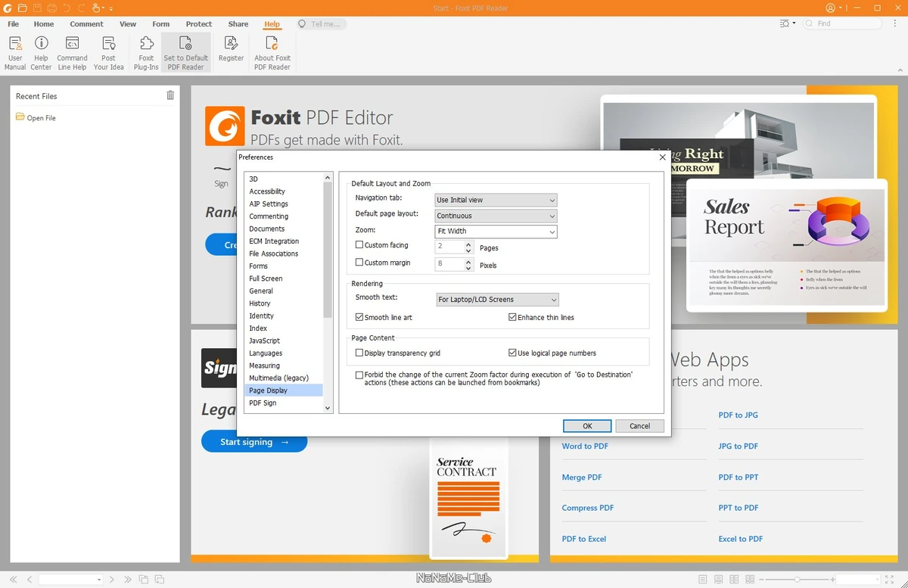
Task: Switch to the Protect tab
Action: 199,24
